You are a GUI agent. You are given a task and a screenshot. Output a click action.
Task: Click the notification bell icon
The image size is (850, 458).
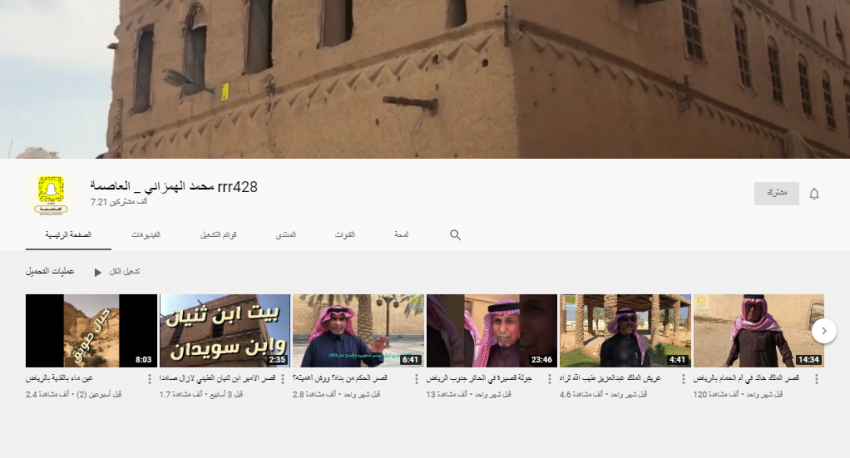coord(814,194)
